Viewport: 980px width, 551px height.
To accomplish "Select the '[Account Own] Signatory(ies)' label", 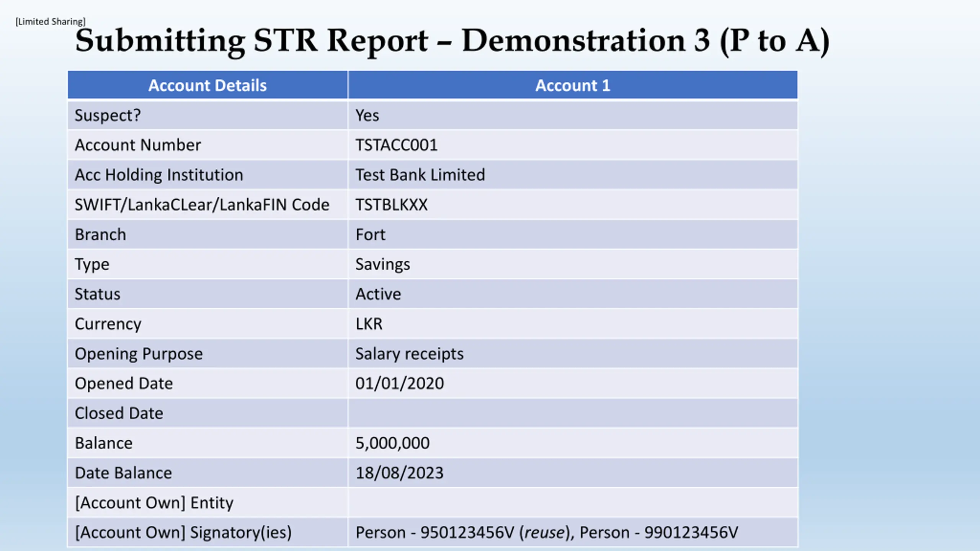I will [183, 533].
